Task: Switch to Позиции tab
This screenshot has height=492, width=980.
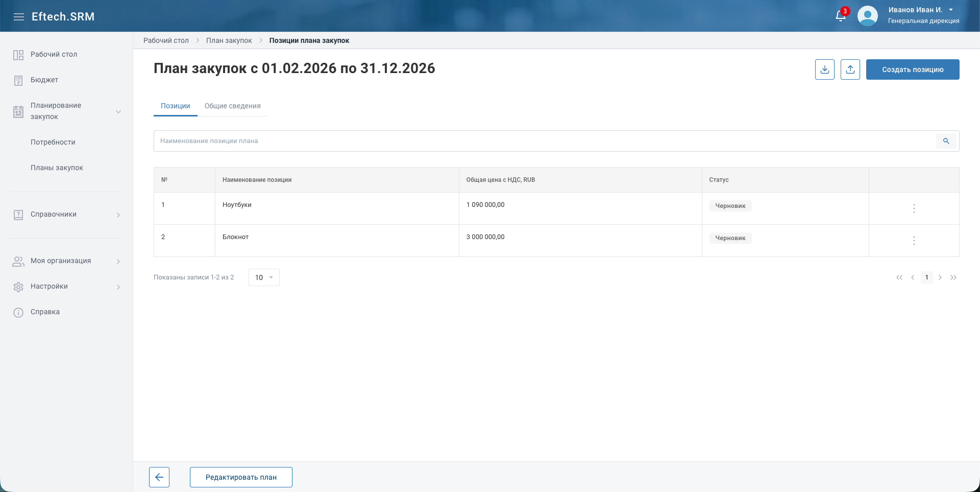Action: pyautogui.click(x=176, y=106)
